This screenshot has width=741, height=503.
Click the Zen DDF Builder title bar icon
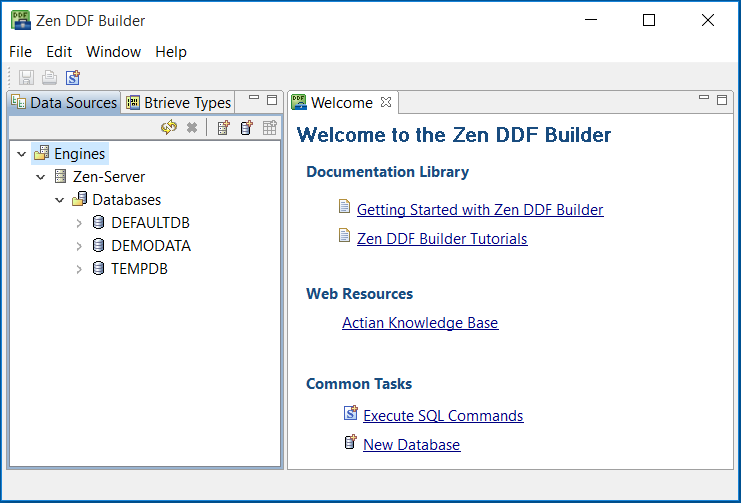20,20
